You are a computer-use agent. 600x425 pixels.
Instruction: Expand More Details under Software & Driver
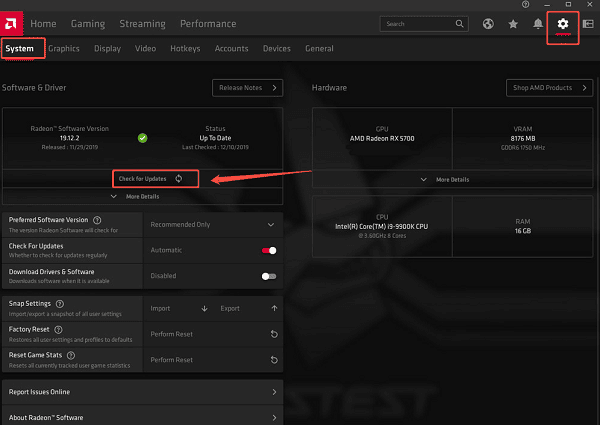coord(141,197)
